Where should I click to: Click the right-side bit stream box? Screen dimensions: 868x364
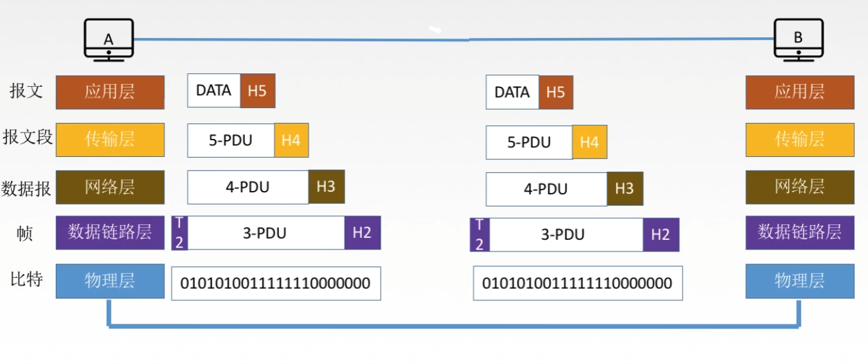(578, 284)
